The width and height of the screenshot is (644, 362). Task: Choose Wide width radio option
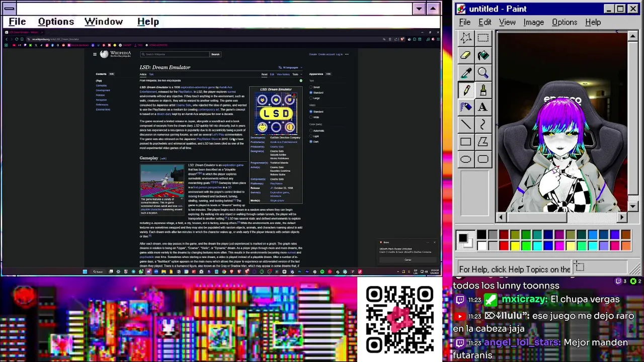tap(311, 117)
